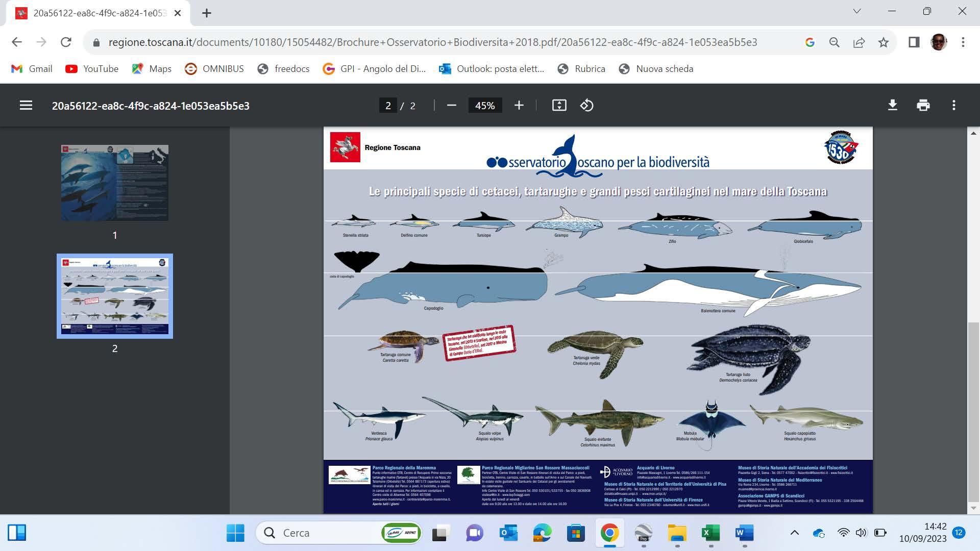Rotate the PDF counterclockwise
Viewport: 980px width, 551px height.
[586, 106]
